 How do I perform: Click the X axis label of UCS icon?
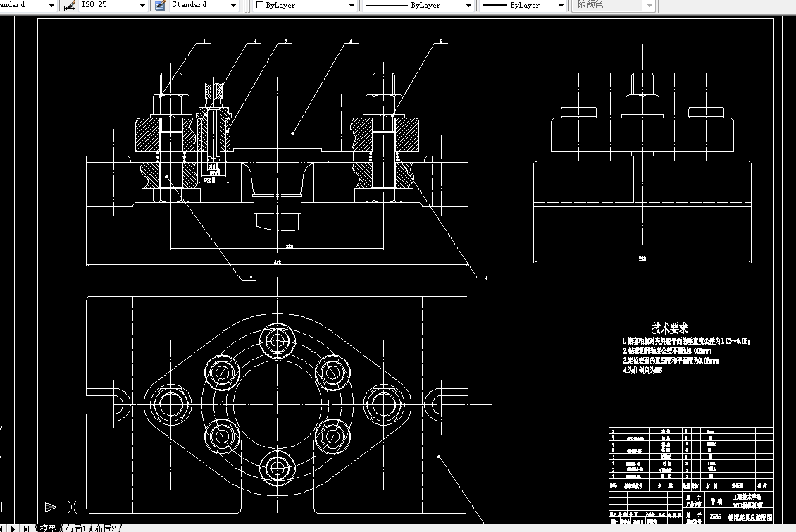(72, 507)
